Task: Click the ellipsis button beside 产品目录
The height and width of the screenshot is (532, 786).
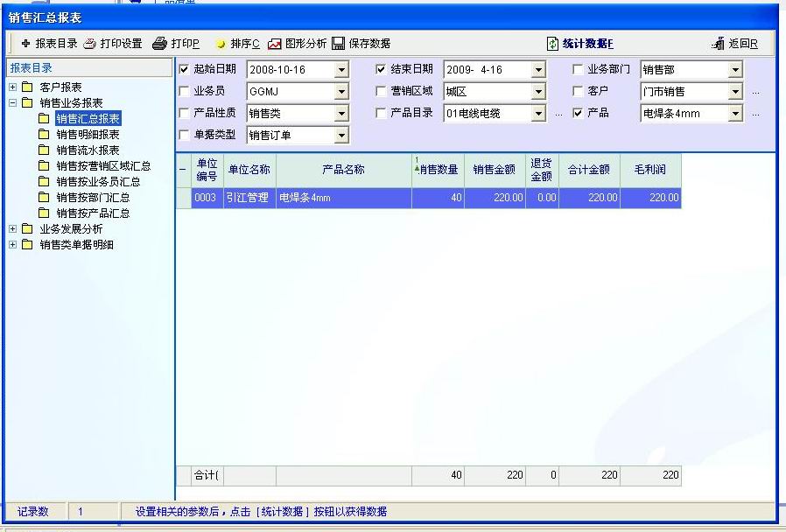Action: click(558, 115)
